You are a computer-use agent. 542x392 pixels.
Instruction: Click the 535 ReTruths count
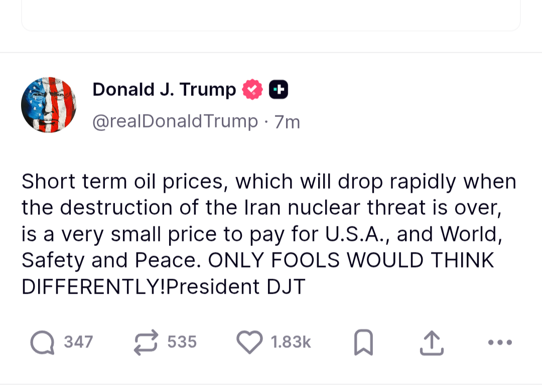point(182,342)
